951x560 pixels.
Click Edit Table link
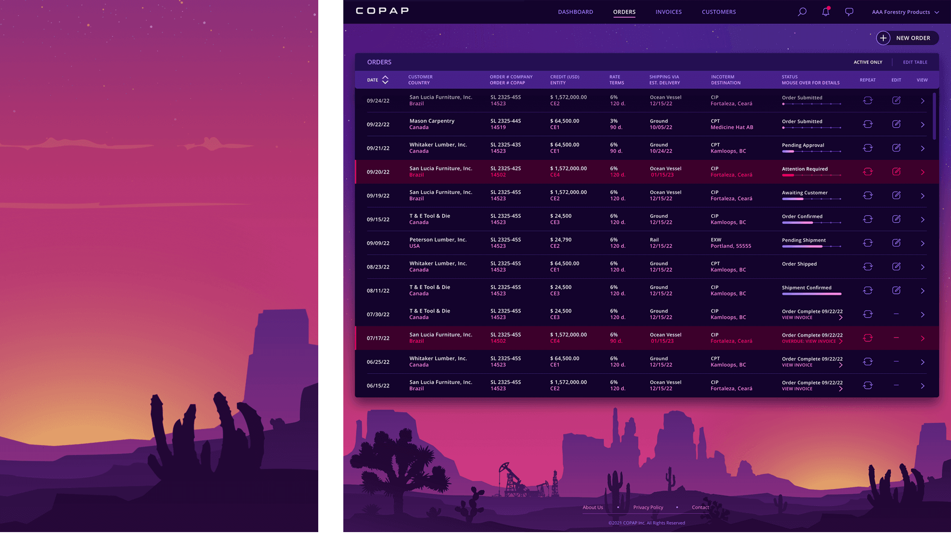tap(915, 62)
